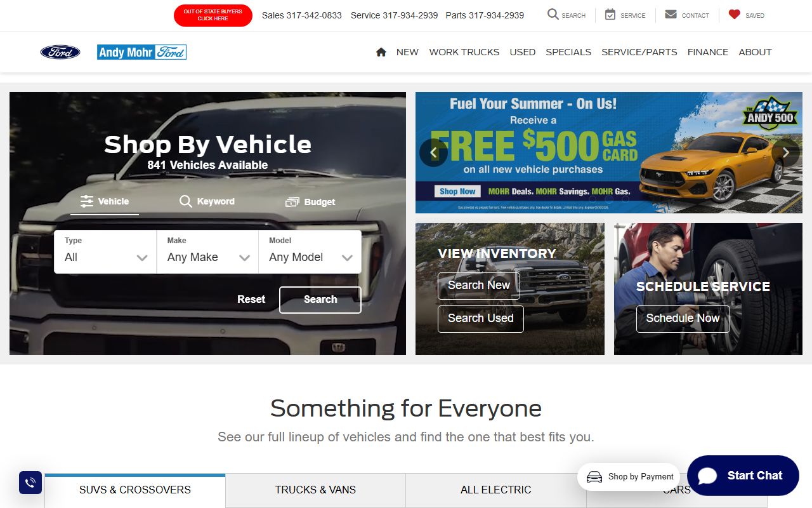Open the FINANCE navigation menu
The height and width of the screenshot is (508, 812).
(708, 52)
